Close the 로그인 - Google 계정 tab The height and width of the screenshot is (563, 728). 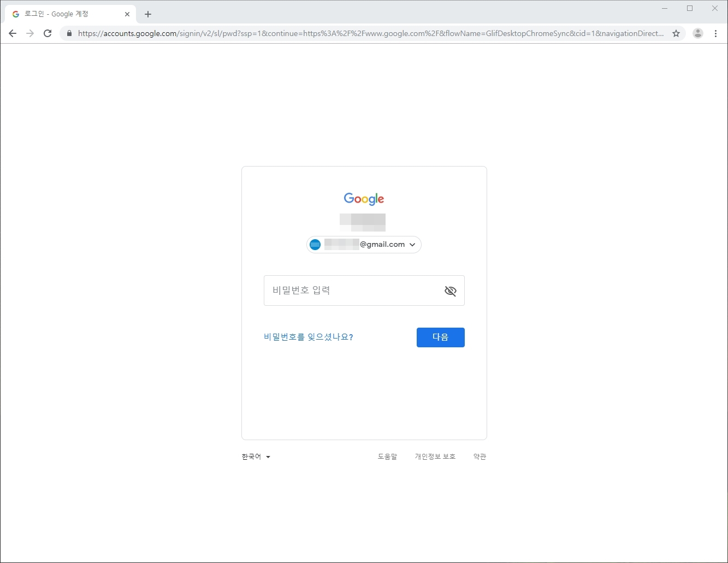pyautogui.click(x=127, y=14)
